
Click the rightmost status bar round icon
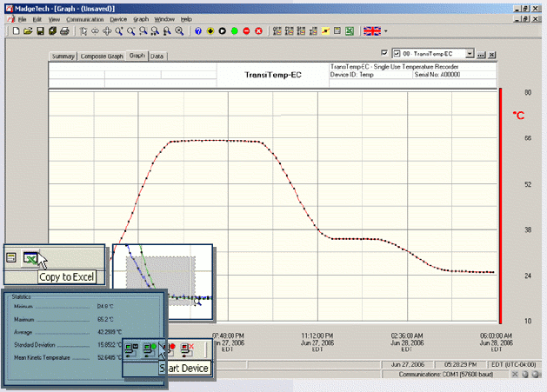tap(537, 375)
